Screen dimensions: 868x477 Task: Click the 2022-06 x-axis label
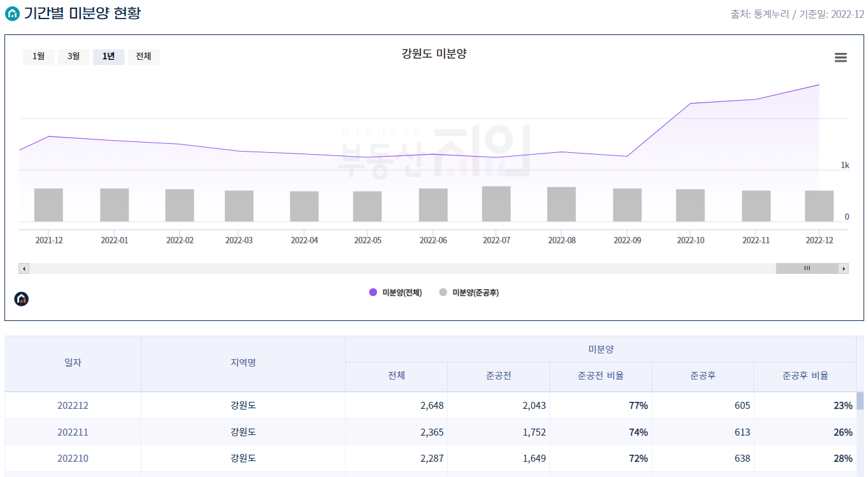[x=433, y=240]
